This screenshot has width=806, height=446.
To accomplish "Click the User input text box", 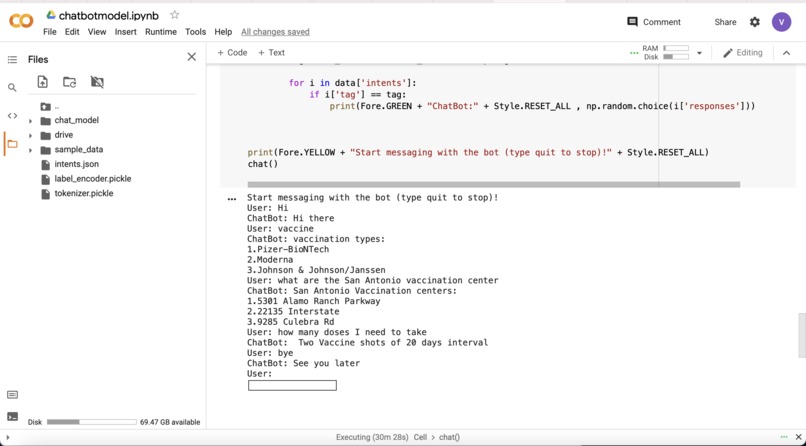I will click(292, 385).
